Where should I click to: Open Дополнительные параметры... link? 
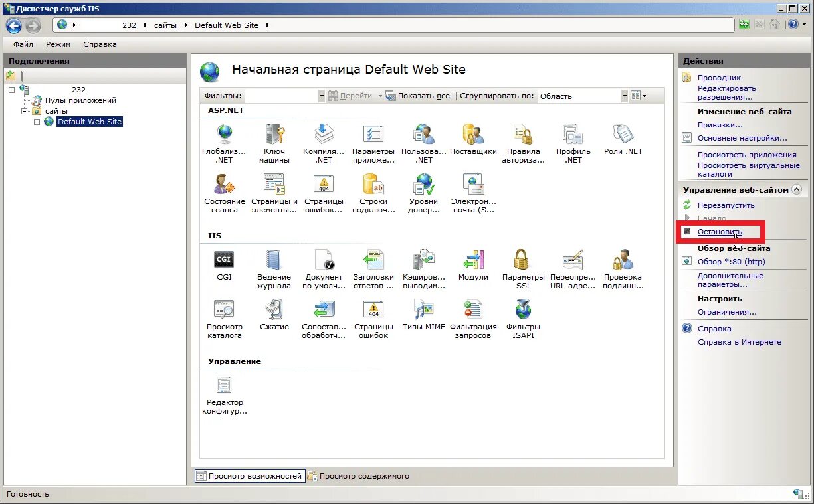(730, 280)
